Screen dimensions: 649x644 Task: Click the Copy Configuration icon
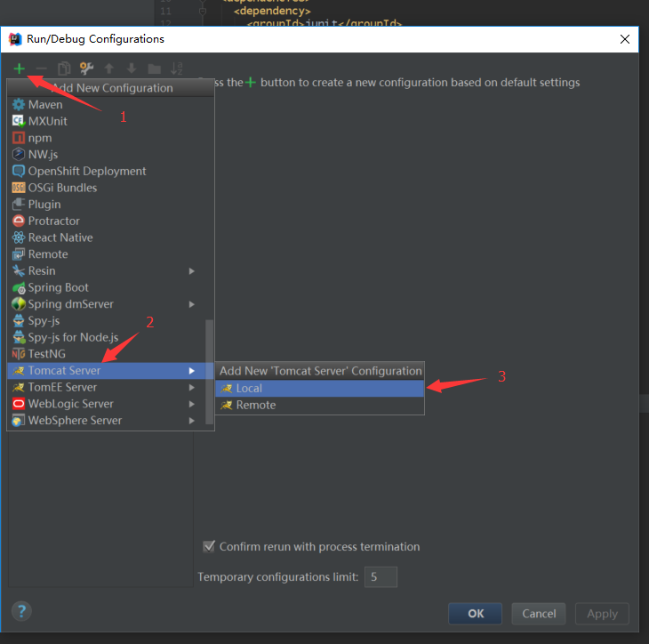[64, 68]
